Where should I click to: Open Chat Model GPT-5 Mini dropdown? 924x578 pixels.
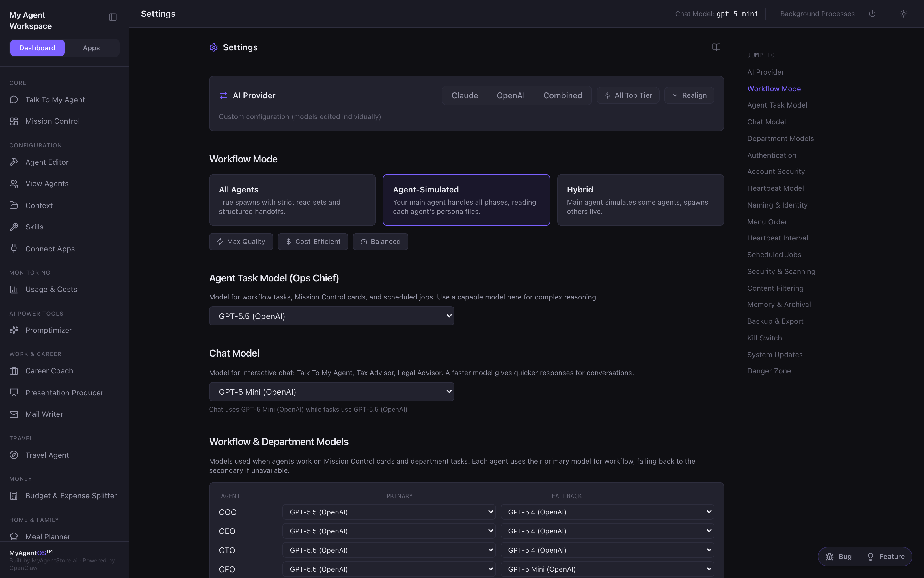coord(332,392)
